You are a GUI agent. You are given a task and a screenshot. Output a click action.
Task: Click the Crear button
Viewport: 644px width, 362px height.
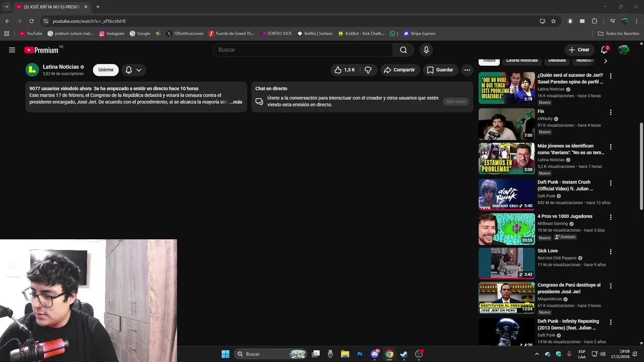(x=579, y=50)
